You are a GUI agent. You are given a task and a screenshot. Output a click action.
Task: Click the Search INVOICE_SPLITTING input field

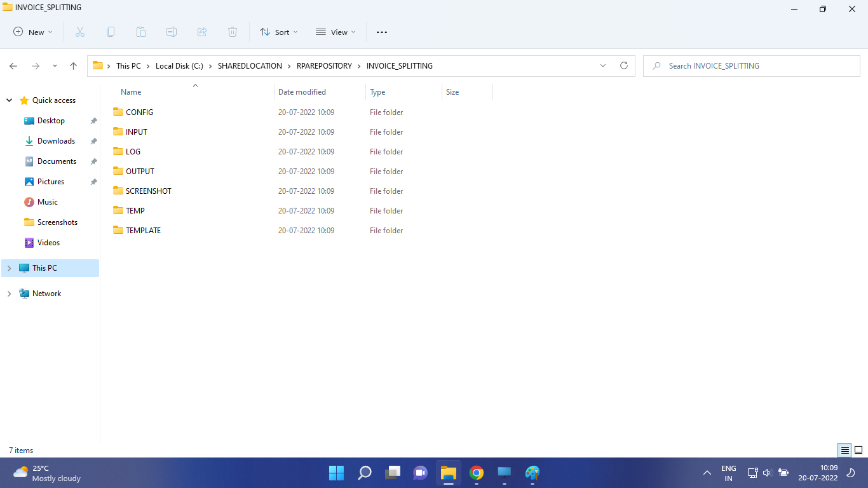[756, 66]
